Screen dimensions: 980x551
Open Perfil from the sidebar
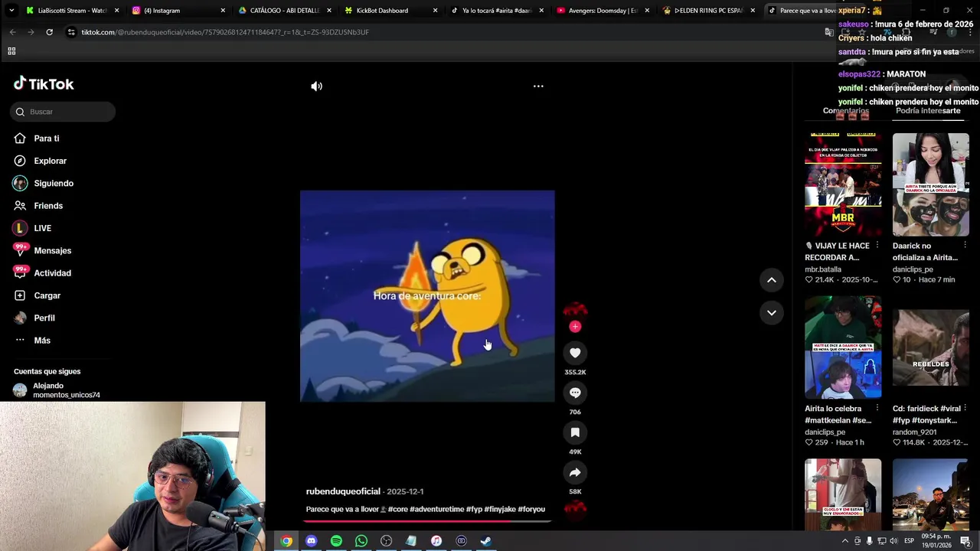[x=44, y=318]
